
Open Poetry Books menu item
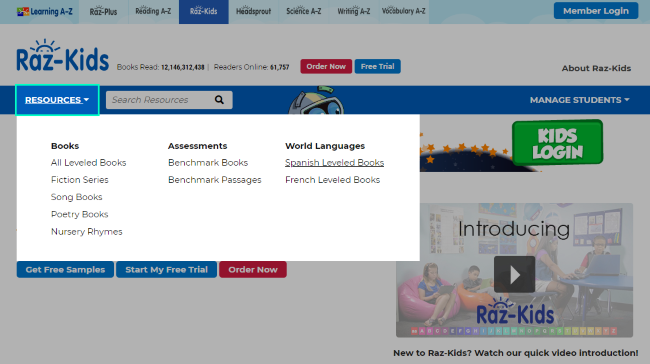coord(79,214)
